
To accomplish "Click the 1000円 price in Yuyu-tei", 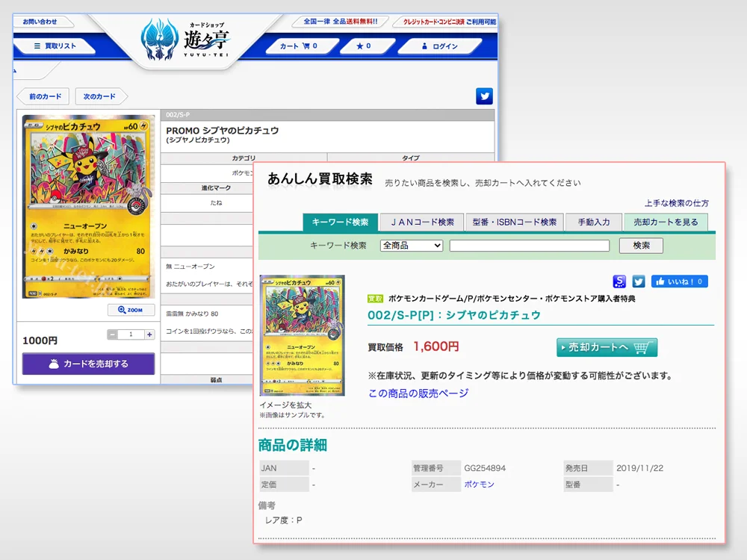I will coord(40,340).
